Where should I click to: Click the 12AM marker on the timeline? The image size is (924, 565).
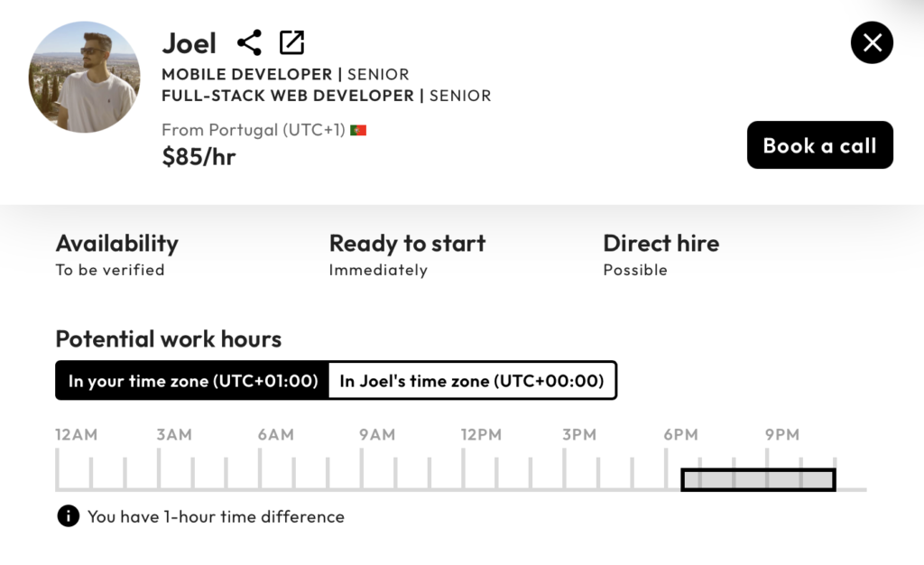76,435
